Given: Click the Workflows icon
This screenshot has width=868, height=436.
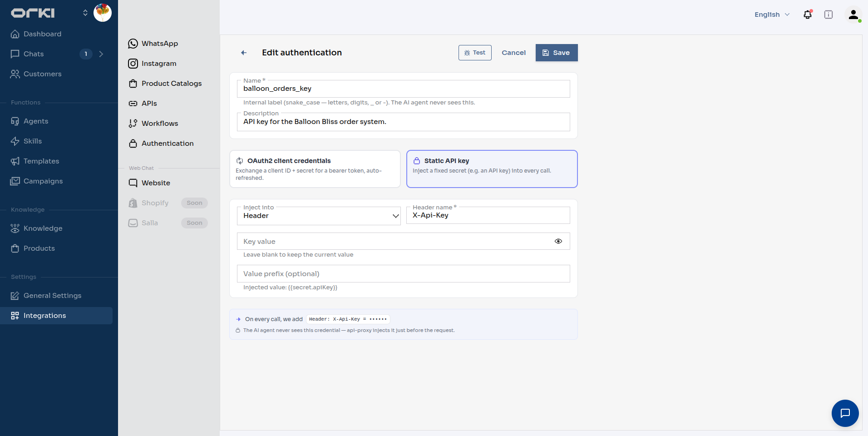Looking at the screenshot, I should click(133, 124).
